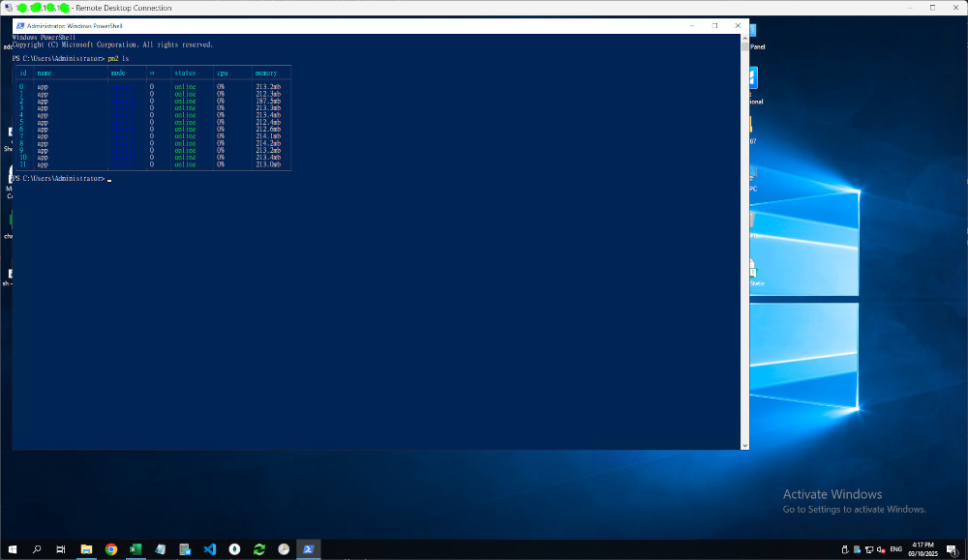Open the PowerShell window system menu icon
Image resolution: width=968 pixels, height=560 pixels.
[20, 25]
